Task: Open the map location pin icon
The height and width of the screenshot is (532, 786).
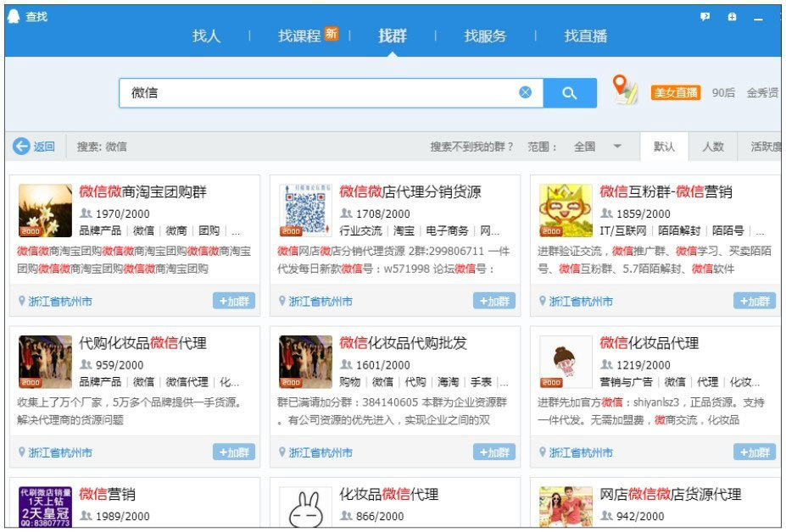Action: point(624,89)
